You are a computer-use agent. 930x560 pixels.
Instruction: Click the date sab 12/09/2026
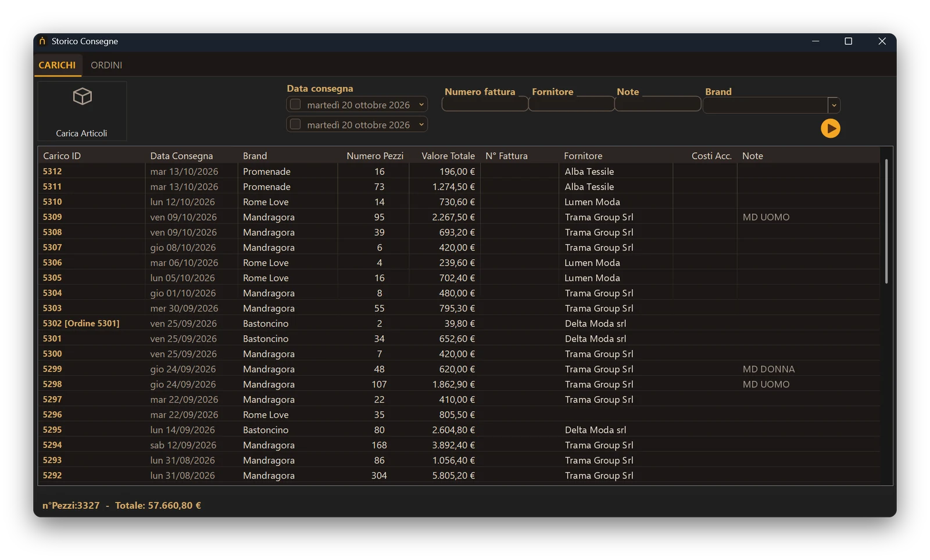coord(183,445)
